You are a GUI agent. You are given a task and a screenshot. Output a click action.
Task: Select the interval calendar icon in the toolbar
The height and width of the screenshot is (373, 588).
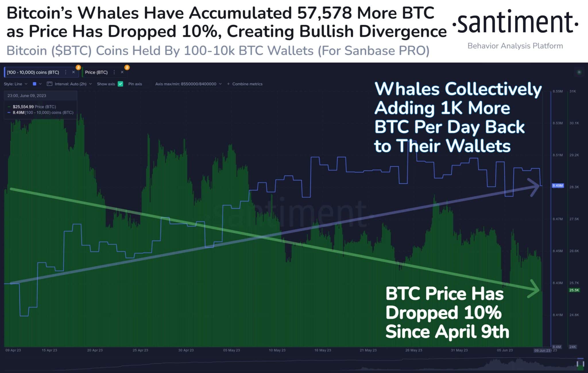50,84
